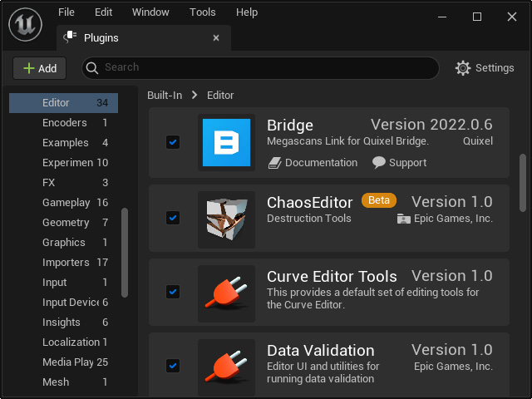Click the search magnifier icon
The height and width of the screenshot is (399, 532).
pos(92,68)
